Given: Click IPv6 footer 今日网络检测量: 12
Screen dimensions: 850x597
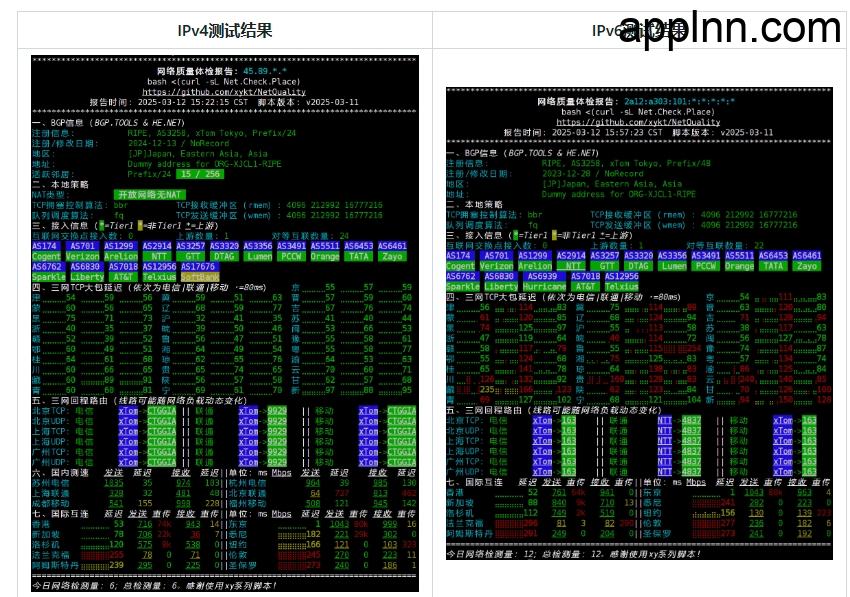Looking at the screenshot, I should point(492,554).
